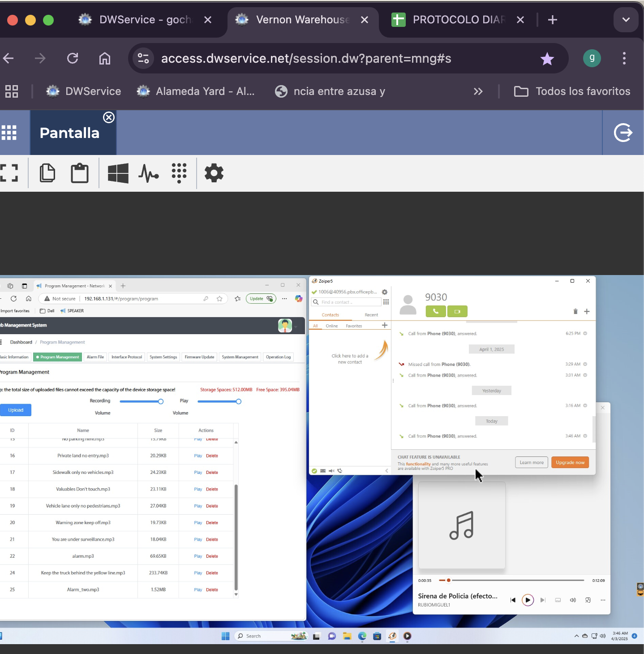This screenshot has width=644, height=654.
Task: Open the Zoiper dialpad grid icon
Action: 386,302
